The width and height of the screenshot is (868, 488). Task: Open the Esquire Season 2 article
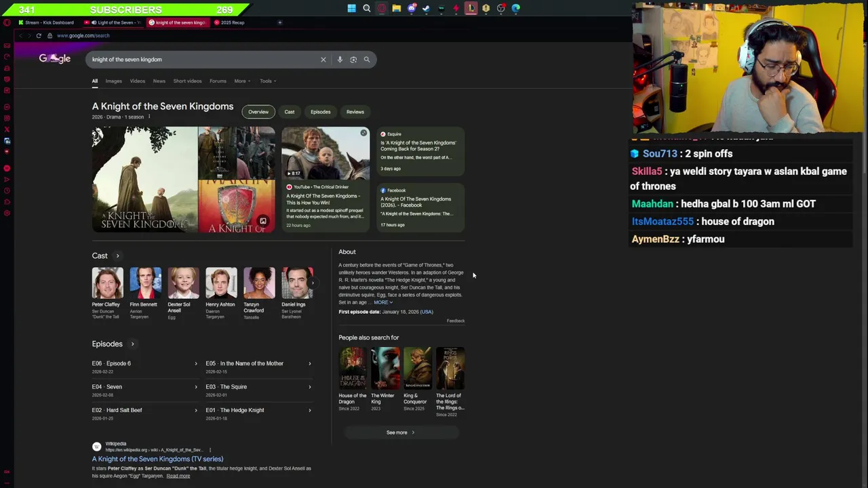pos(421,151)
